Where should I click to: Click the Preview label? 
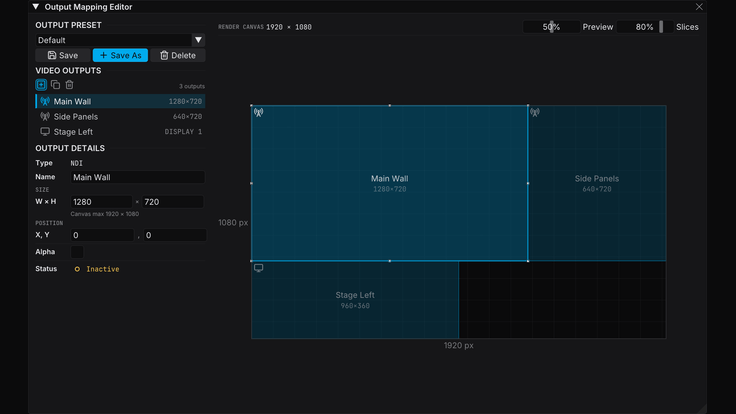click(598, 27)
